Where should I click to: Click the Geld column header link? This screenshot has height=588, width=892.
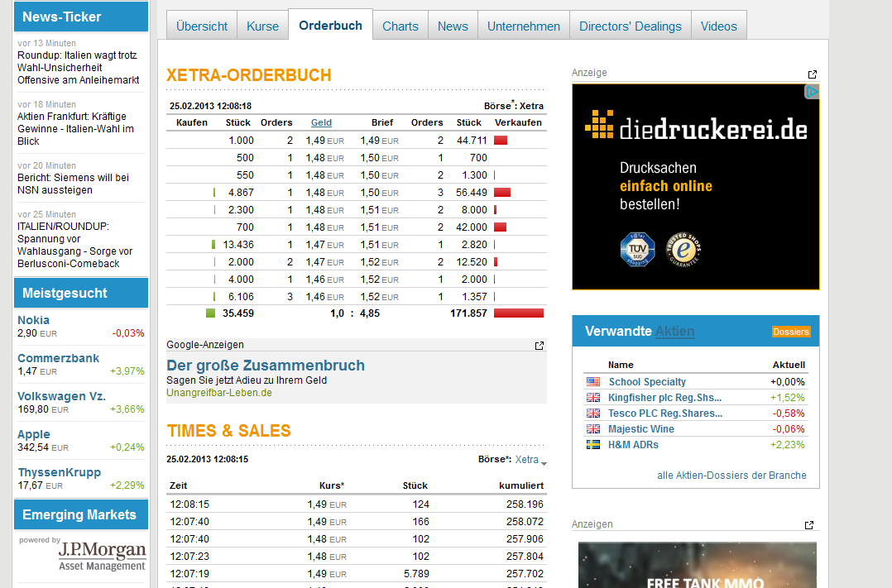[x=321, y=122]
